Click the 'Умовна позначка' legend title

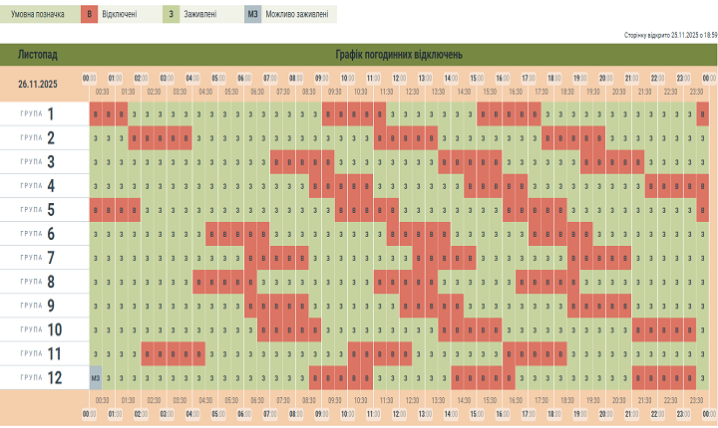(39, 14)
